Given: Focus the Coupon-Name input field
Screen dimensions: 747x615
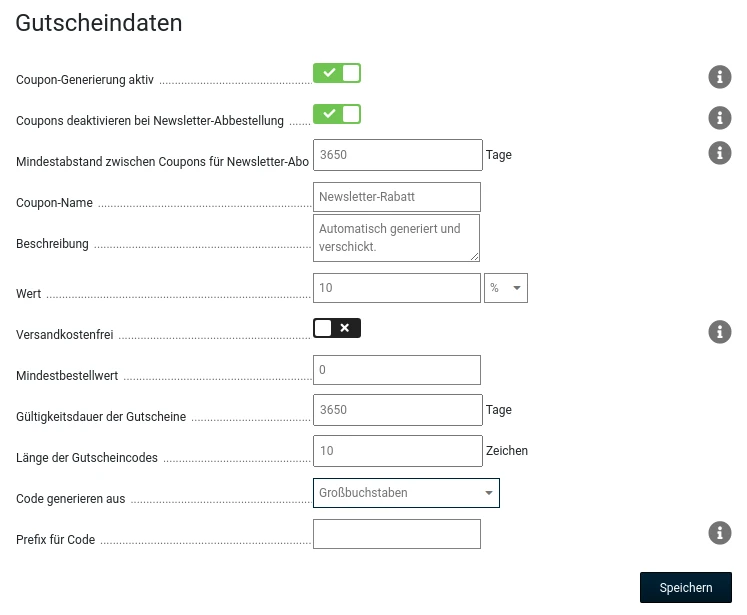Looking at the screenshot, I should click(397, 197).
